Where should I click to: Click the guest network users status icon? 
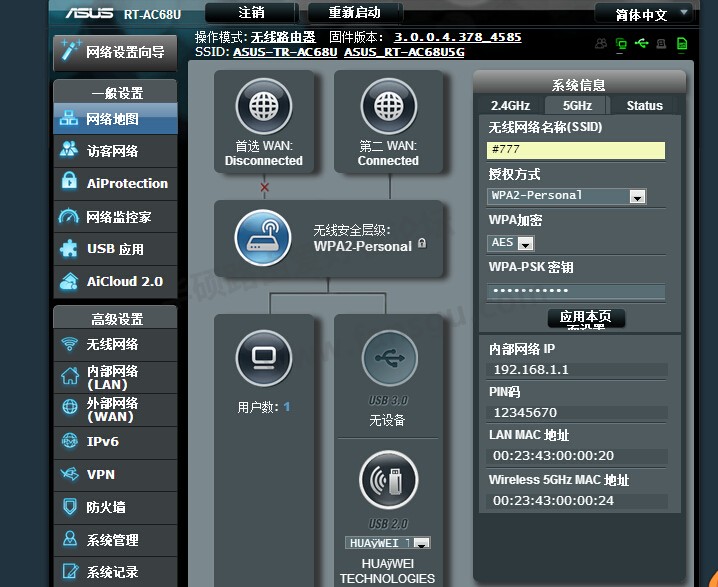point(601,43)
